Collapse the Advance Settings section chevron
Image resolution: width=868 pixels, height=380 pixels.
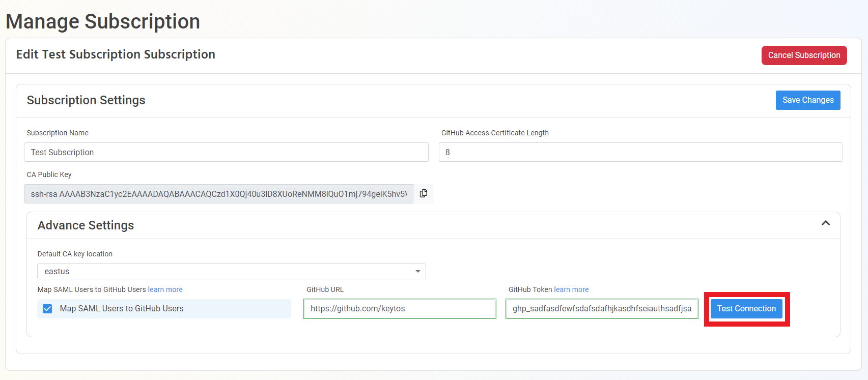(x=826, y=223)
